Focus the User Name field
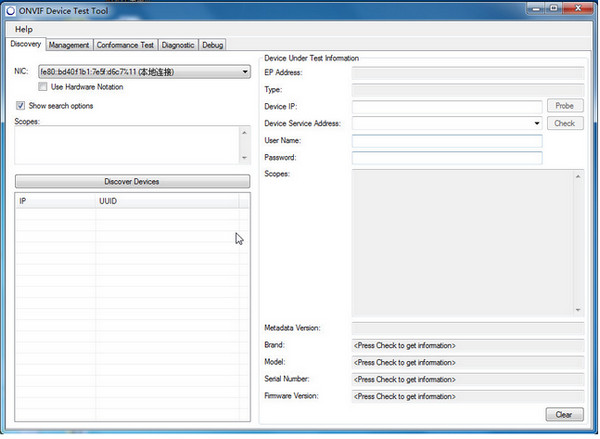The height and width of the screenshot is (439, 600). pyautogui.click(x=446, y=141)
